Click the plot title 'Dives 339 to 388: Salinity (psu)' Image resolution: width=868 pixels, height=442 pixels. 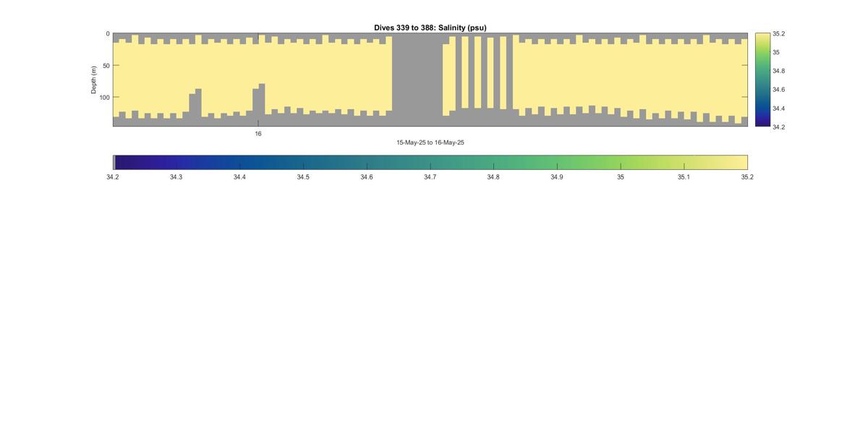click(430, 27)
